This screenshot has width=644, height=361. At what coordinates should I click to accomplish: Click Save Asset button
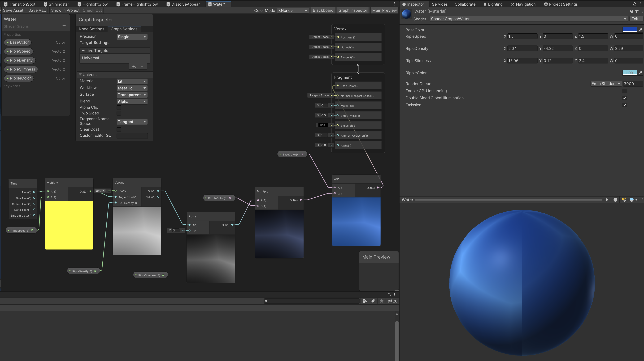point(13,10)
